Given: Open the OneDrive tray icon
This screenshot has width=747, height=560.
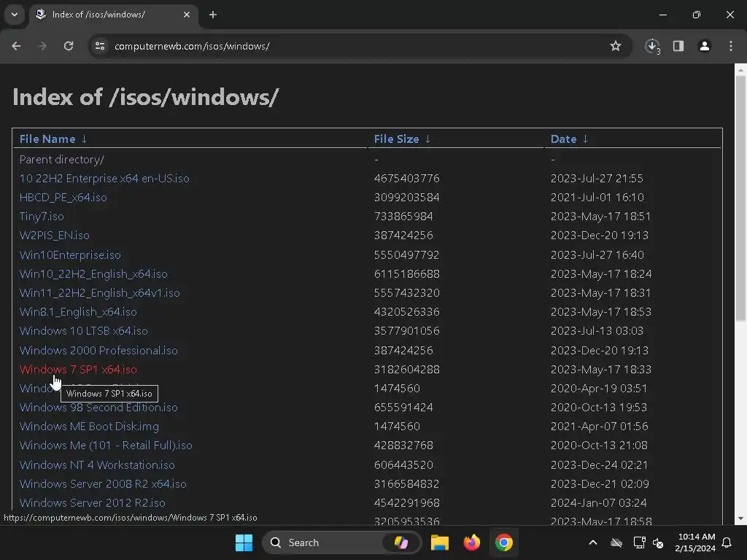Looking at the screenshot, I should pyautogui.click(x=616, y=542).
